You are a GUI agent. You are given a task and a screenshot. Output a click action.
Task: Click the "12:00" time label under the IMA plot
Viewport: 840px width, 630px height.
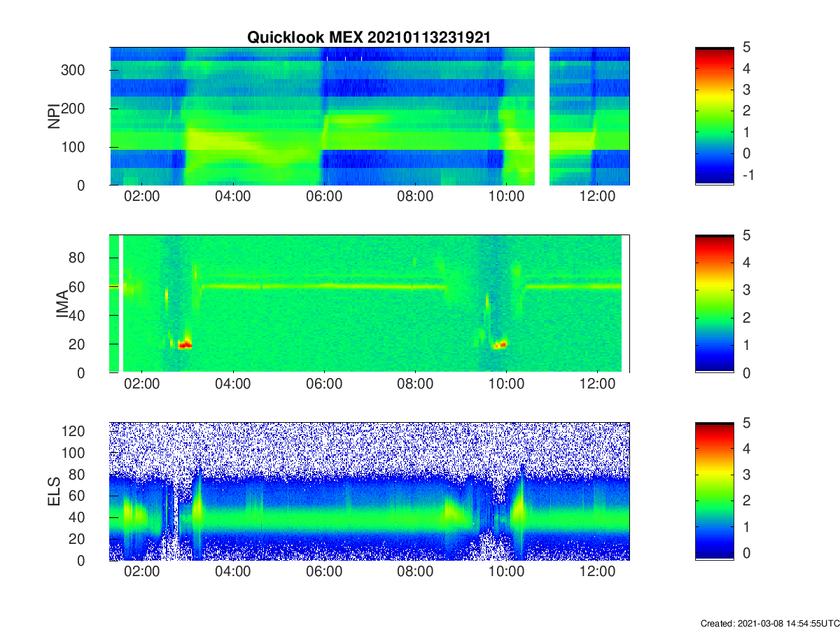(x=597, y=385)
